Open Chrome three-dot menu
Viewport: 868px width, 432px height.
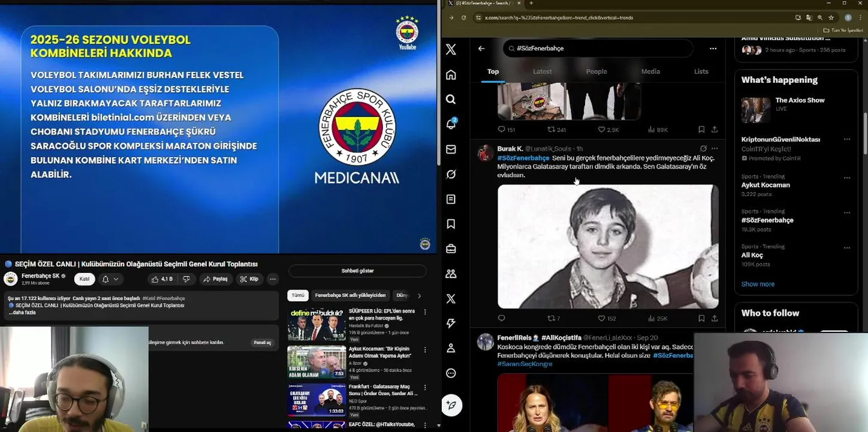861,17
